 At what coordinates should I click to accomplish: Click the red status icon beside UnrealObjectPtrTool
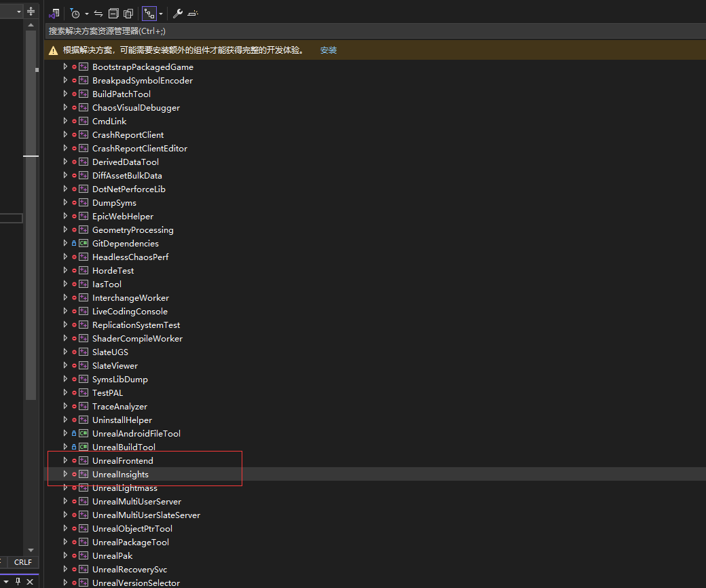74,528
